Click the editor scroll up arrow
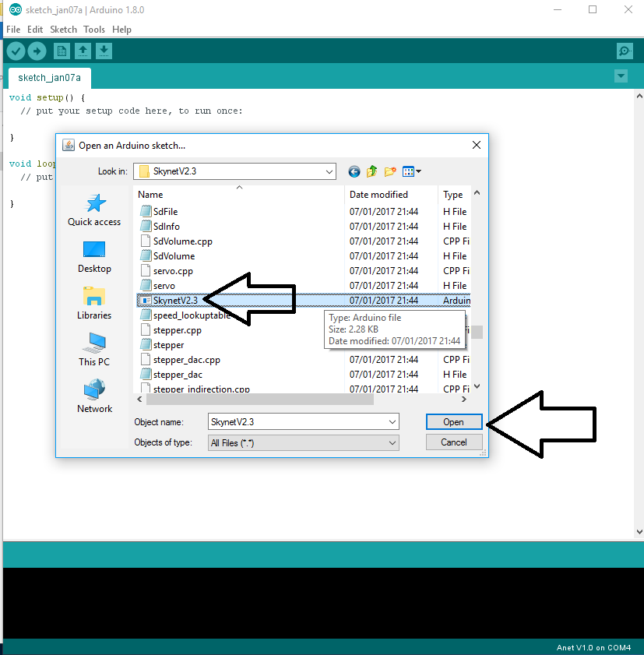 tap(639, 96)
